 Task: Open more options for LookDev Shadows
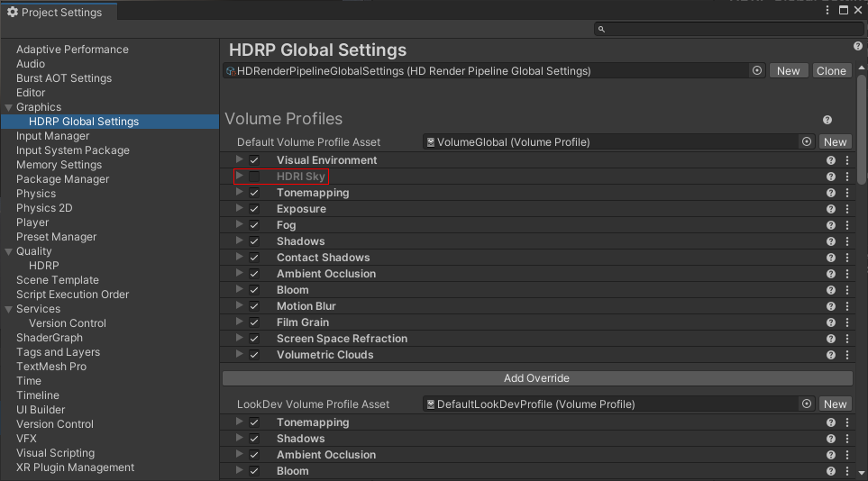coord(847,439)
